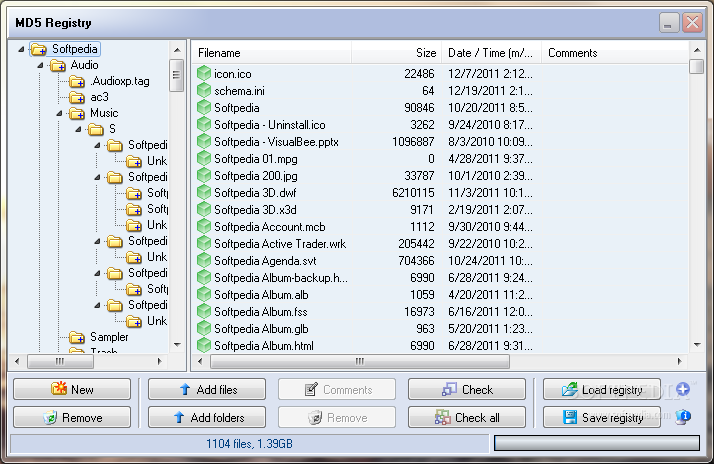The width and height of the screenshot is (714, 464).
Task: Click the icon beside Softpedia Album.glb
Action: coord(204,328)
